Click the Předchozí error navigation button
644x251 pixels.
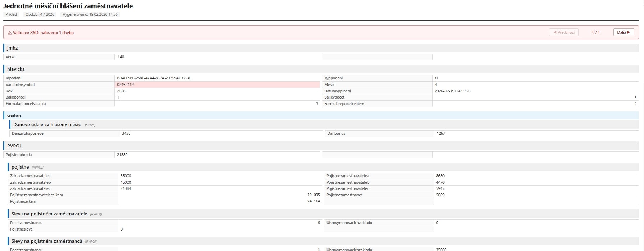(564, 32)
